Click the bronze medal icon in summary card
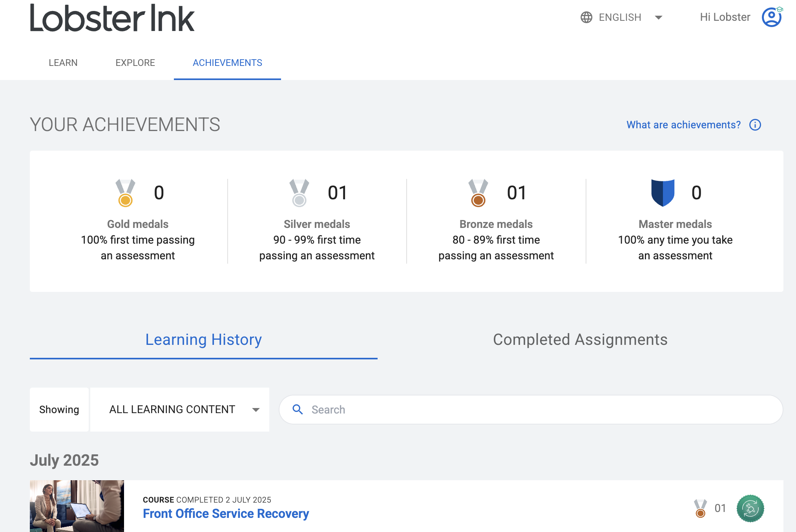 (x=478, y=193)
